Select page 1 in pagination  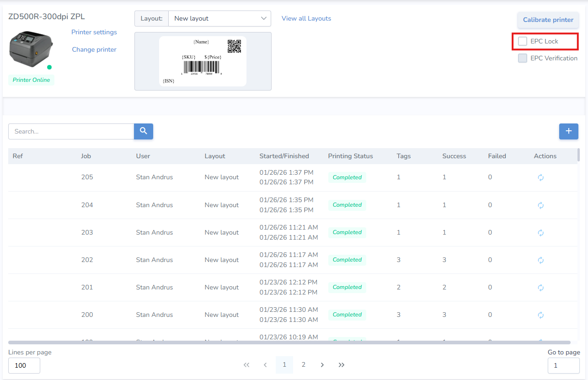284,364
